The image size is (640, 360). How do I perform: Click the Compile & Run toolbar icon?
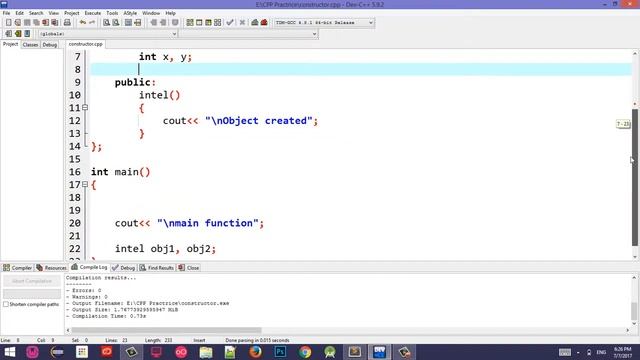(x=208, y=22)
